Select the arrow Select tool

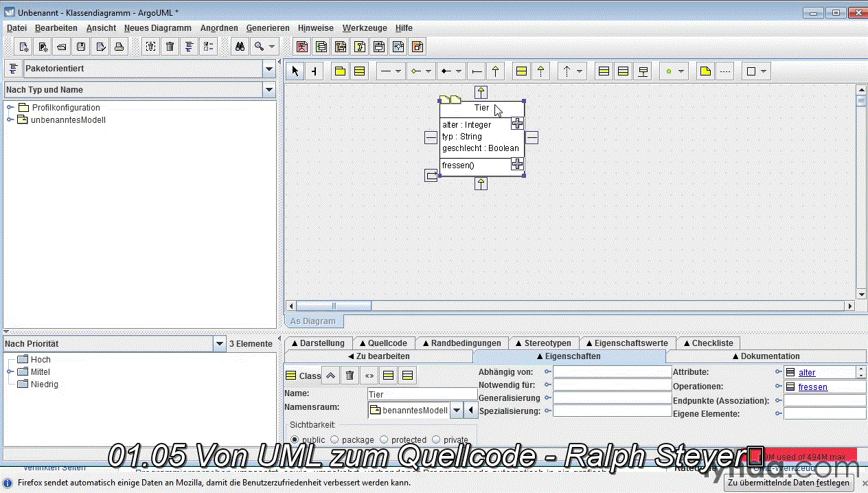pos(295,71)
